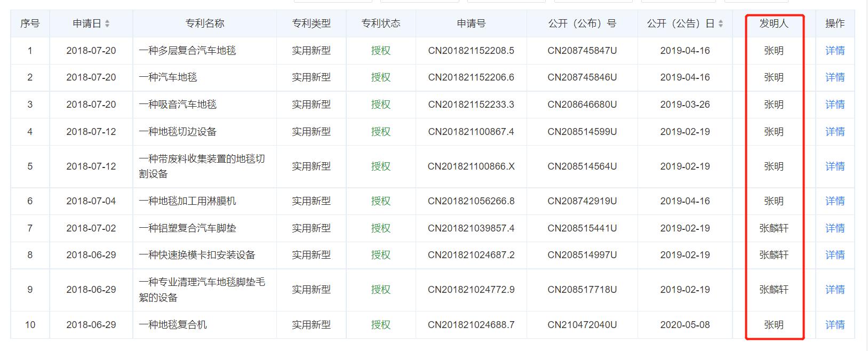Click application number CN201821056266.8

point(471,201)
